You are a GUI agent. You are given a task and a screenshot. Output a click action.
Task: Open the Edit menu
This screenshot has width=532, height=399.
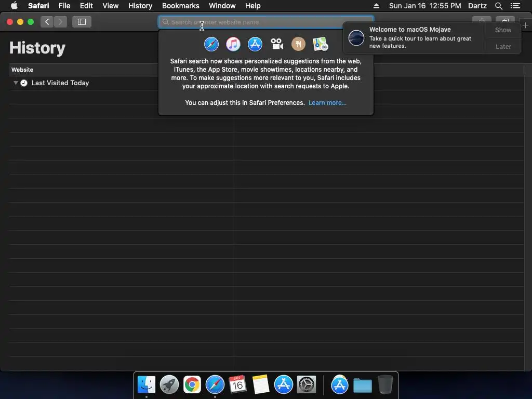point(86,6)
